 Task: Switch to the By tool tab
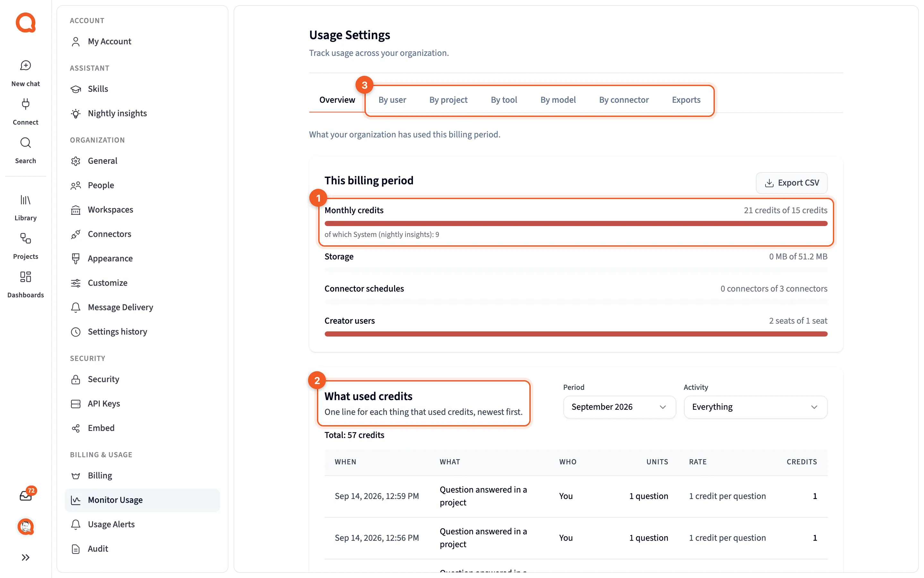[x=504, y=100]
